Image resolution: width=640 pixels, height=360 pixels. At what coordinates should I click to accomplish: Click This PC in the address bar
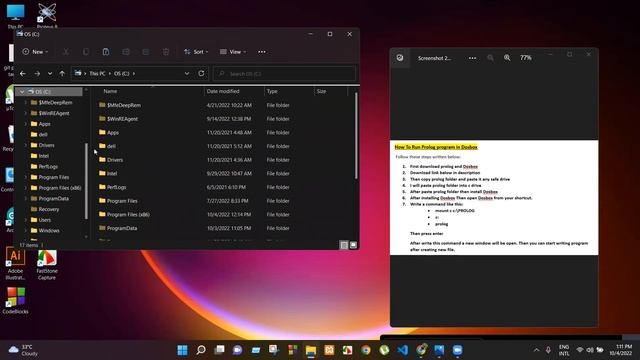point(97,73)
